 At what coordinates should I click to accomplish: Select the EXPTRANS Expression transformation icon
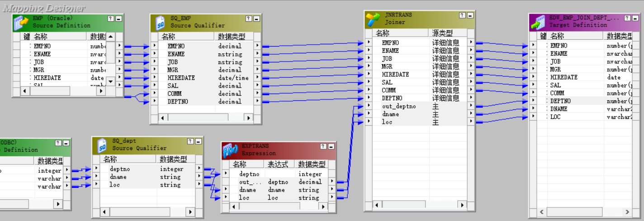231,150
